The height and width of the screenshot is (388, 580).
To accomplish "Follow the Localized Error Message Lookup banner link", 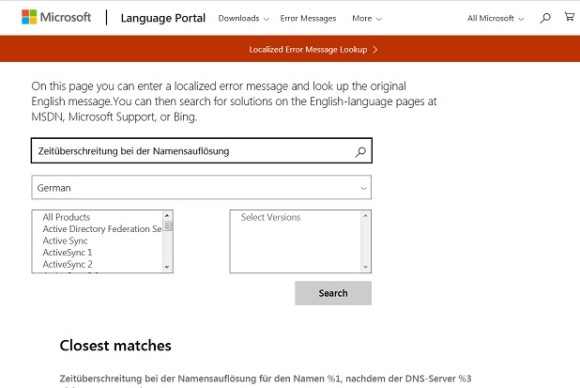I will click(313, 50).
